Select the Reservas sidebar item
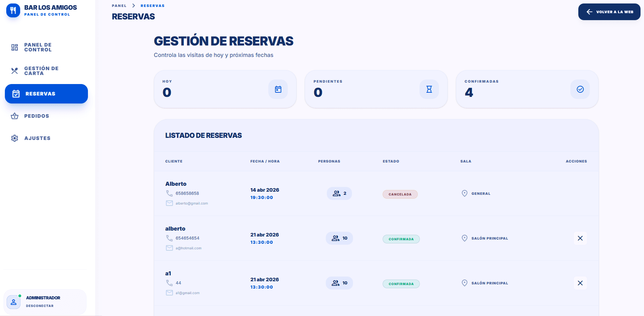The image size is (644, 316). point(46,94)
